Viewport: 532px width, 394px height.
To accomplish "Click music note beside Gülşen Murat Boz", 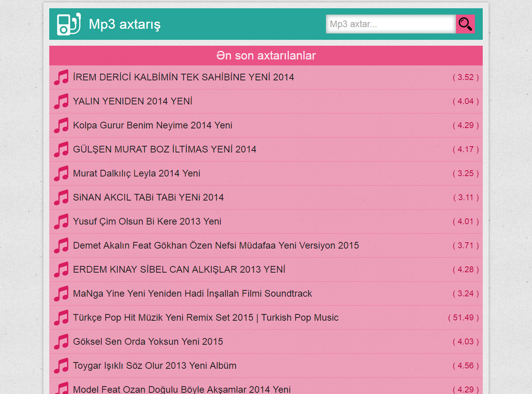I will pyautogui.click(x=61, y=149).
